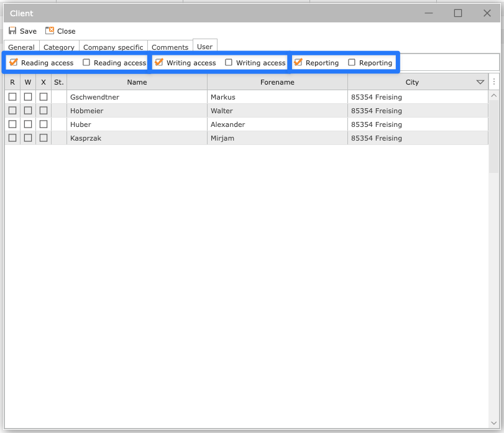Click the Forename column header

(277, 82)
